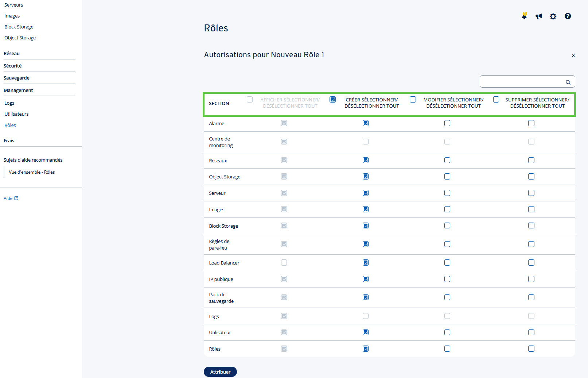Screen dimensions: 588x378
Task: Close permissions panel with x
Action: [573, 55]
